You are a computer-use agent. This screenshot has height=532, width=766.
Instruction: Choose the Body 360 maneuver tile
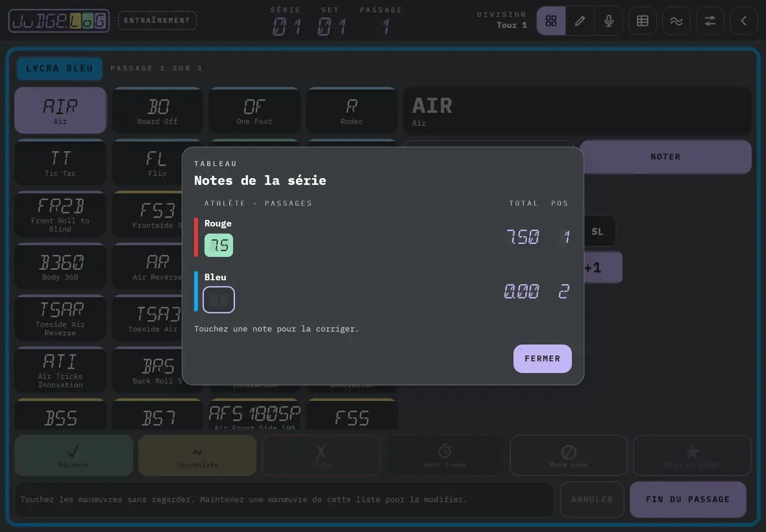[60, 267]
